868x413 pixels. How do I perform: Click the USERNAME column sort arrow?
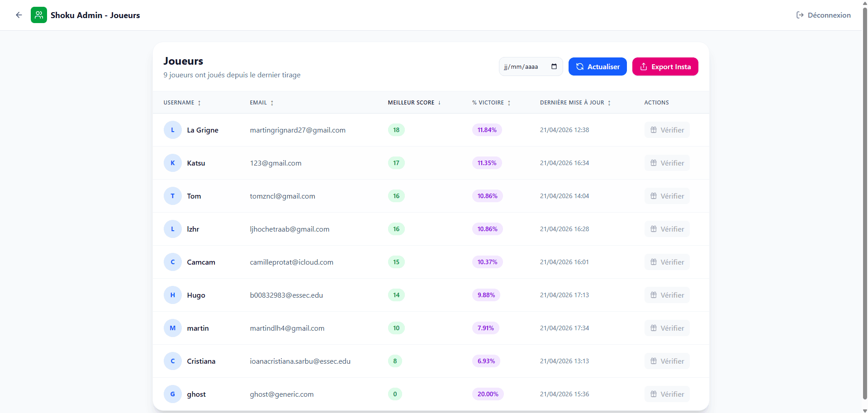[199, 103]
